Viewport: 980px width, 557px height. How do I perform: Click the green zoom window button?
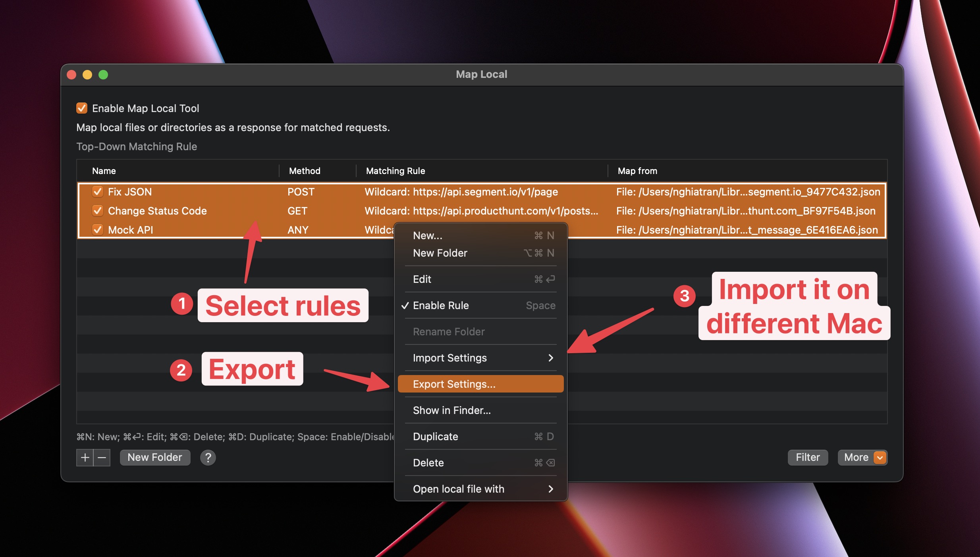(x=103, y=75)
